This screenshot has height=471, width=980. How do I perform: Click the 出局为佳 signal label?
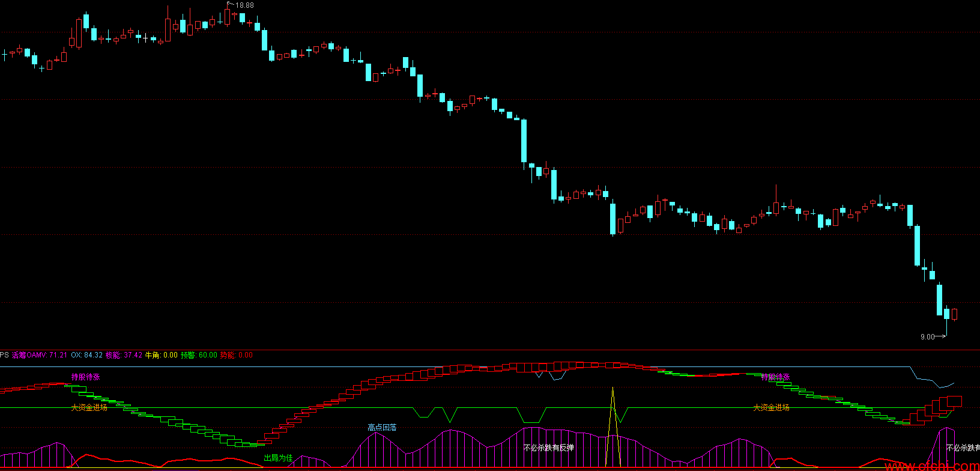278,458
